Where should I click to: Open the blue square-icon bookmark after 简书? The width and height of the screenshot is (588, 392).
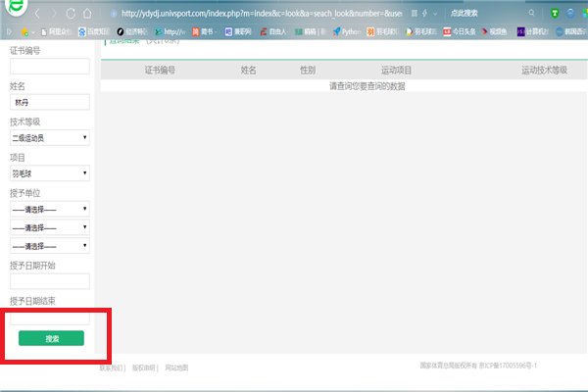238,32
